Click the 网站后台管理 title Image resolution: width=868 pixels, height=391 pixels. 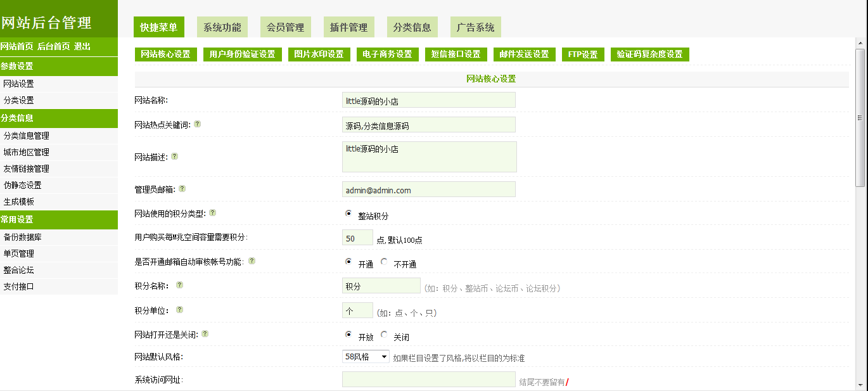[x=46, y=23]
